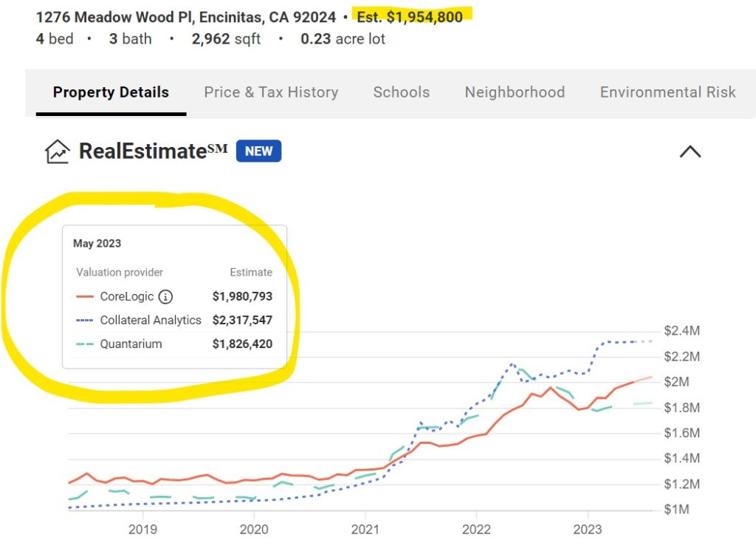Click the 2019 x-axis label
Viewport: 756px width, 557px height.
pos(142,529)
